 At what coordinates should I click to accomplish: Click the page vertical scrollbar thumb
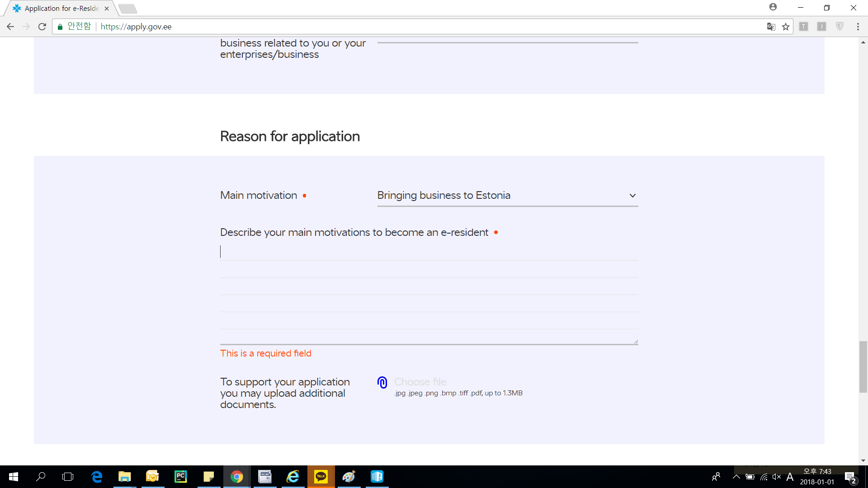(x=863, y=367)
